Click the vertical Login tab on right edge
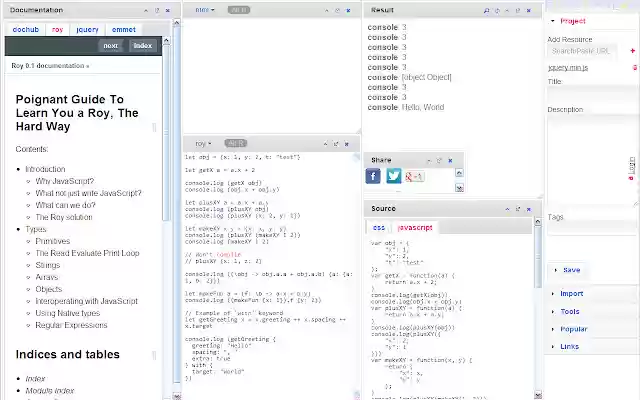640x400 pixels. coord(631,168)
